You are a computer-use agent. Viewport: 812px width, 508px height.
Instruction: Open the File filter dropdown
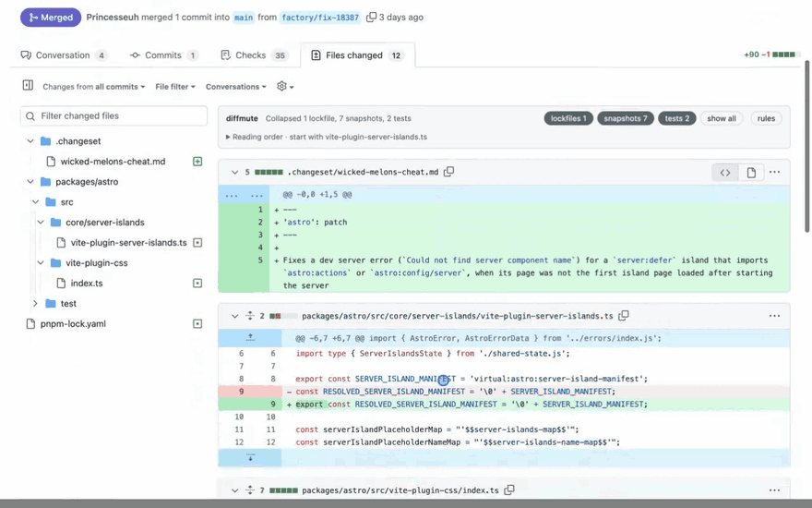point(175,87)
